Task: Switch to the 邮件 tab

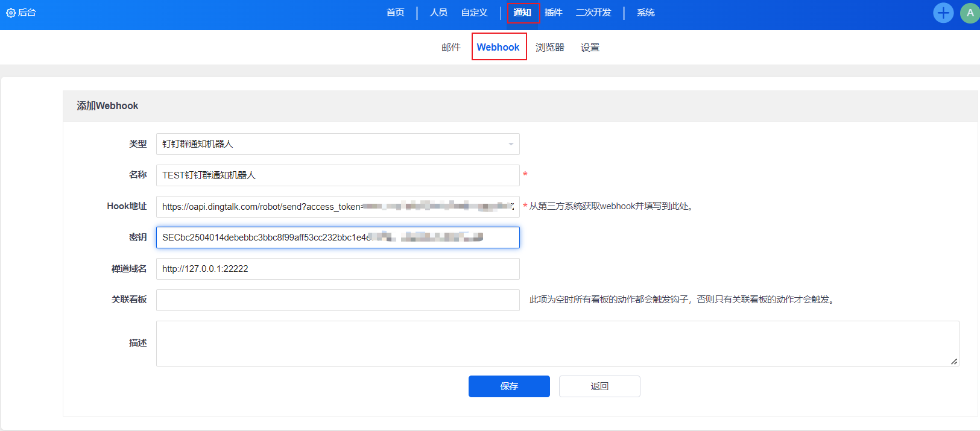Action: [x=450, y=47]
